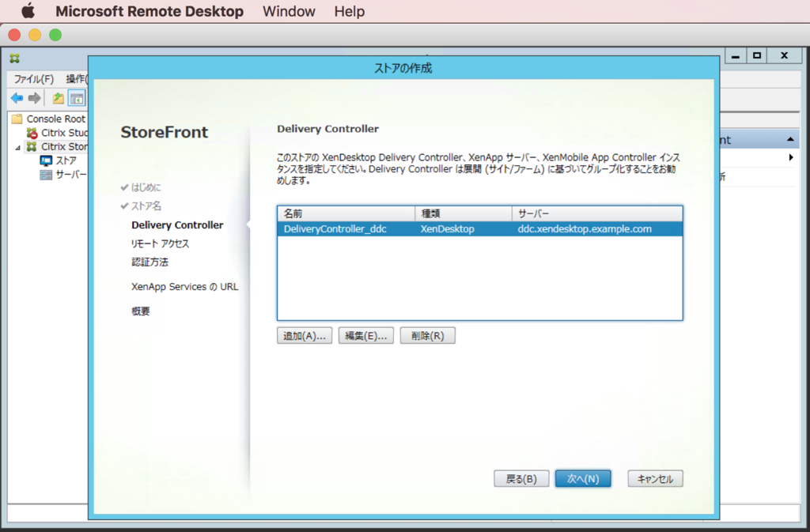Viewport: 810px width, 532px height.
Task: Click キャンセル button
Action: pos(655,478)
